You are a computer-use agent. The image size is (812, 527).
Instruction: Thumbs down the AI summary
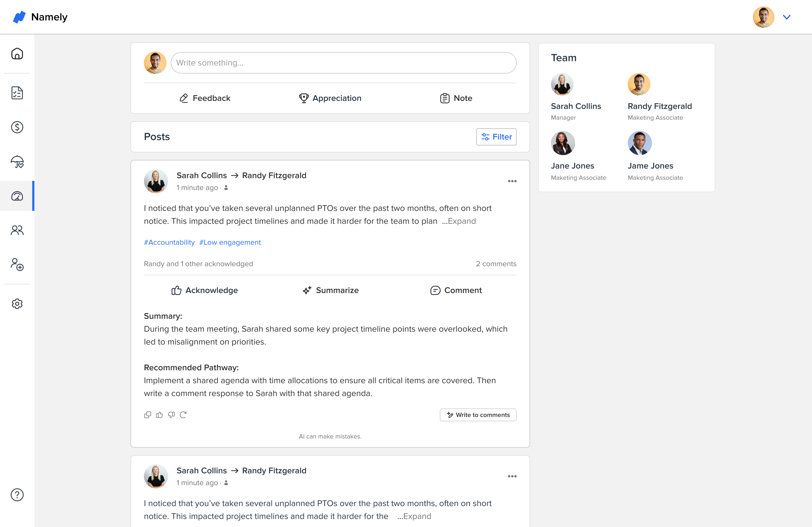[x=171, y=415]
